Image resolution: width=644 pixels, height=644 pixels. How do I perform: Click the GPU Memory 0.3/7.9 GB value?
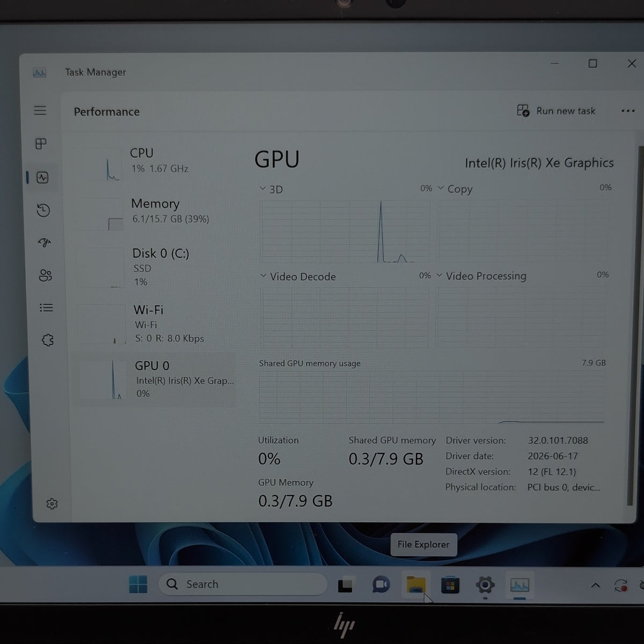(x=295, y=501)
